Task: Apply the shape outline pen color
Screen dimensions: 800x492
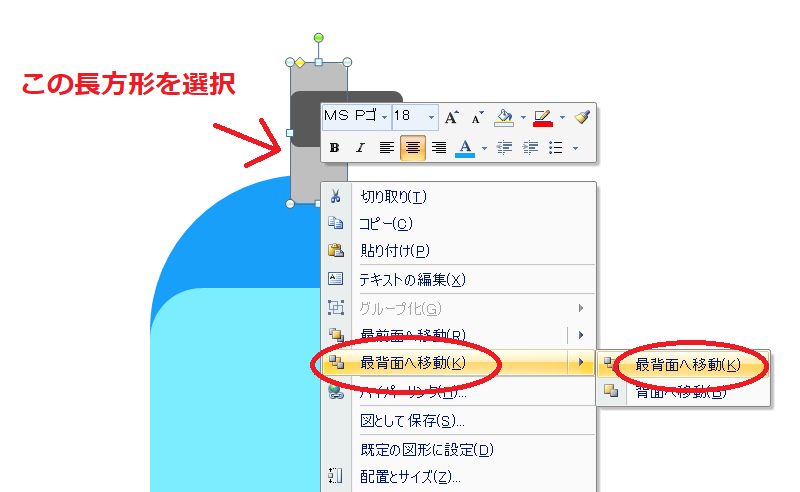Action: (543, 117)
